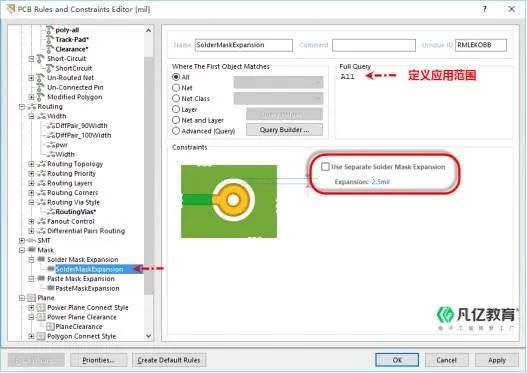Viewport: 527px width, 373px height.
Task: Click the DiffPair_100Width rule icon
Action: click(x=51, y=135)
